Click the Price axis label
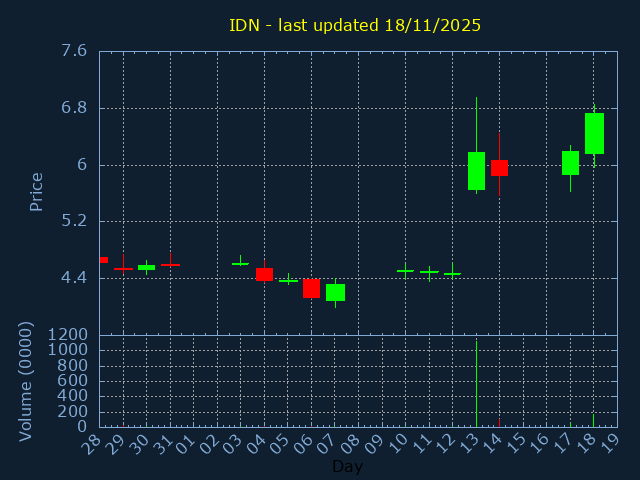 pyautogui.click(x=37, y=191)
